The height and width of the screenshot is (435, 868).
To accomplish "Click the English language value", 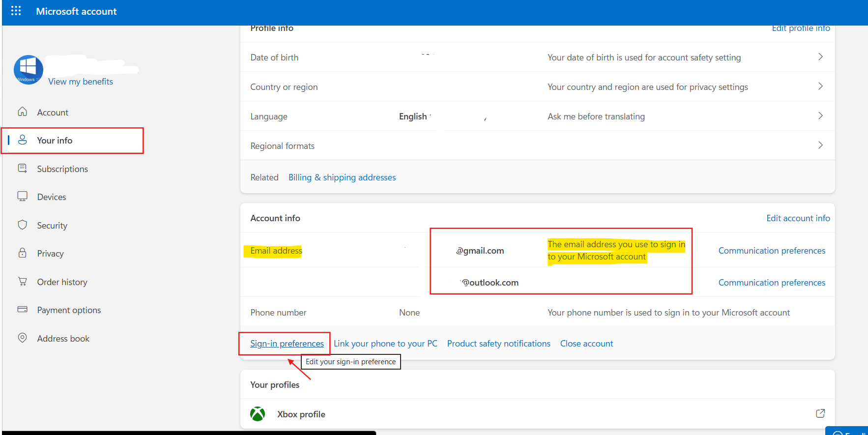I will click(413, 116).
